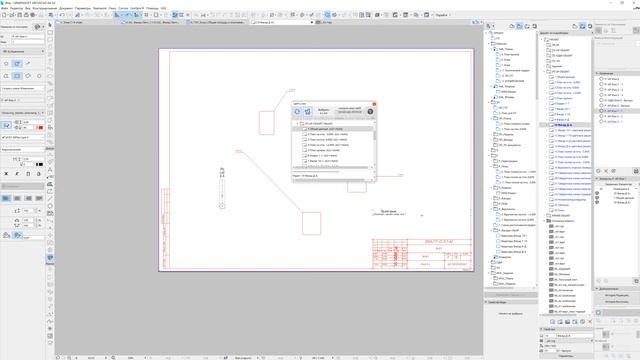This screenshot has width=640, height=360.
Task: Open the Документ menu
Action: [66, 8]
